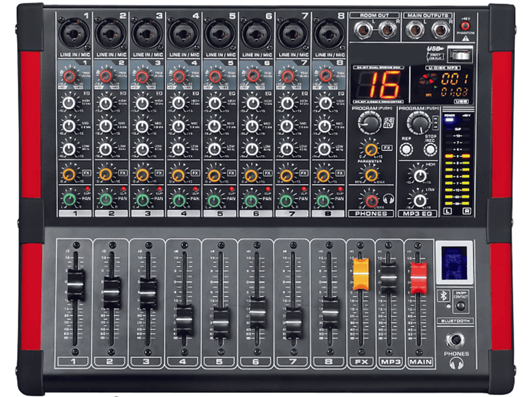Image resolution: width=532 pixels, height=397 pixels.
Task: Click the 'MP3 EQ' section label
Action: pos(418,214)
